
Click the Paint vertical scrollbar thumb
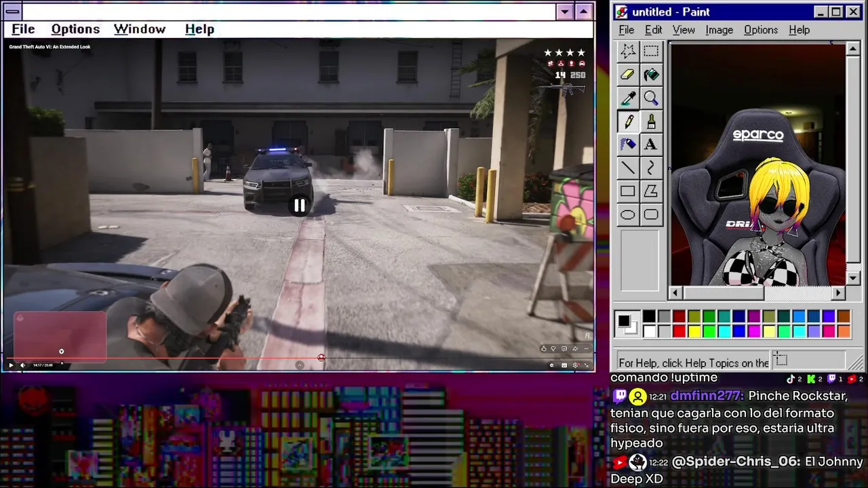pos(853,159)
